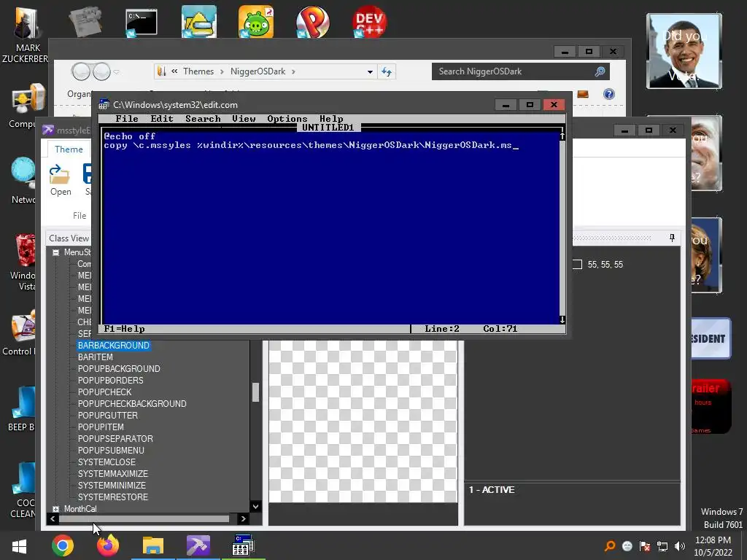Image resolution: width=747 pixels, height=560 pixels.
Task: Select BARBACKGROUND in the class tree
Action: [114, 345]
